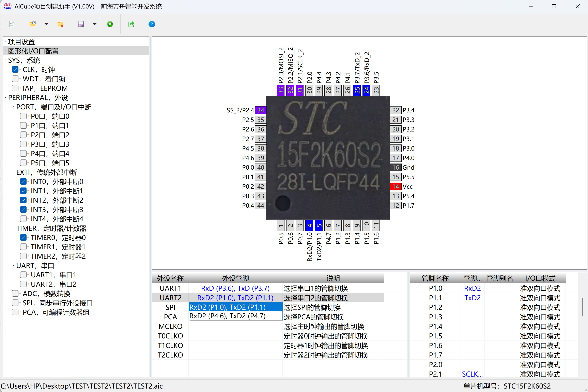Select 图形化I/O口配置 in the tree
Image resolution: width=588 pixels, height=392 pixels.
coord(33,51)
